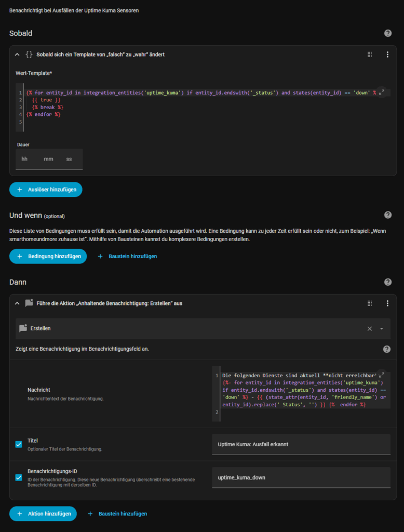Open help for Und wenn section
Viewport: 404px width, 532px height.
coord(388,215)
